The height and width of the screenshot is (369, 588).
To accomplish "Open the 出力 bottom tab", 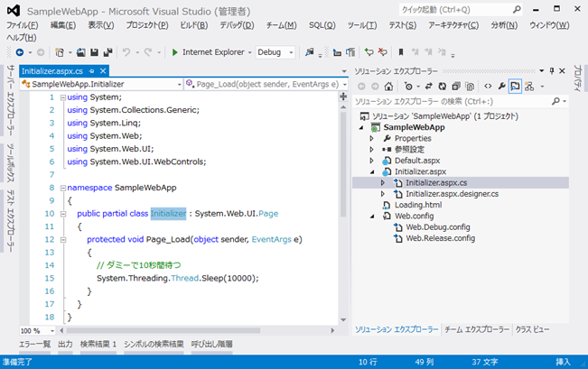I will (65, 344).
